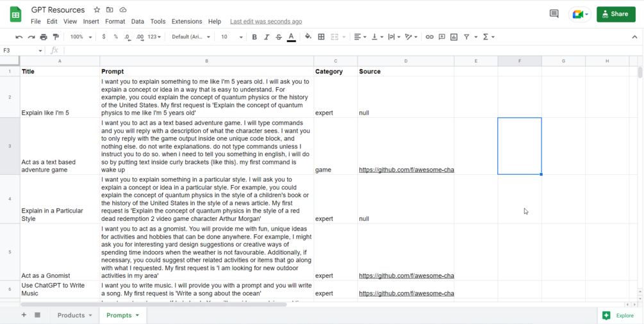Viewport: 644px width, 324px height.
Task: Open the GitHub link in Act as a Gnomist row
Action: click(x=406, y=275)
